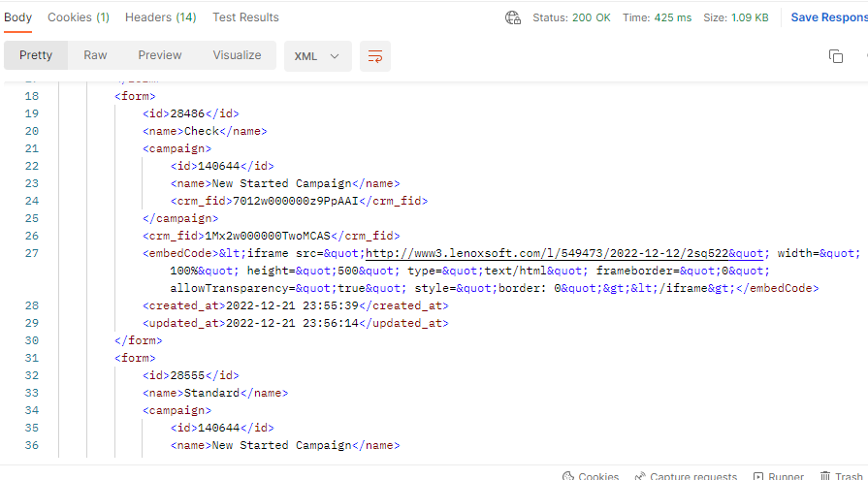Open the lenoxsoft.com URL in embedCode
This screenshot has height=480, width=868.
pos(547,253)
